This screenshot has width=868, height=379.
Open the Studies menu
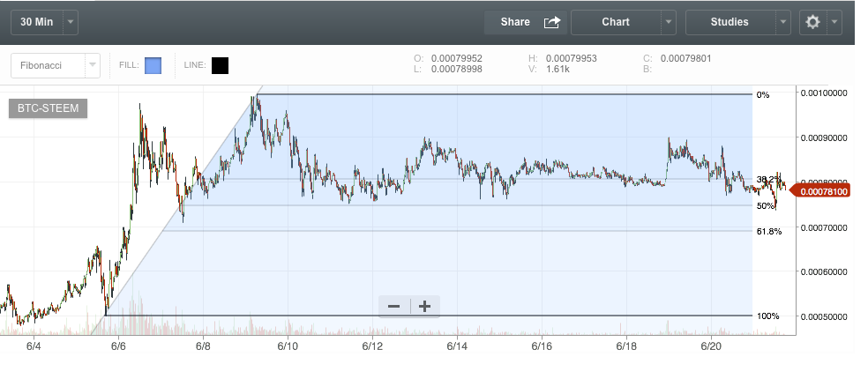[730, 22]
